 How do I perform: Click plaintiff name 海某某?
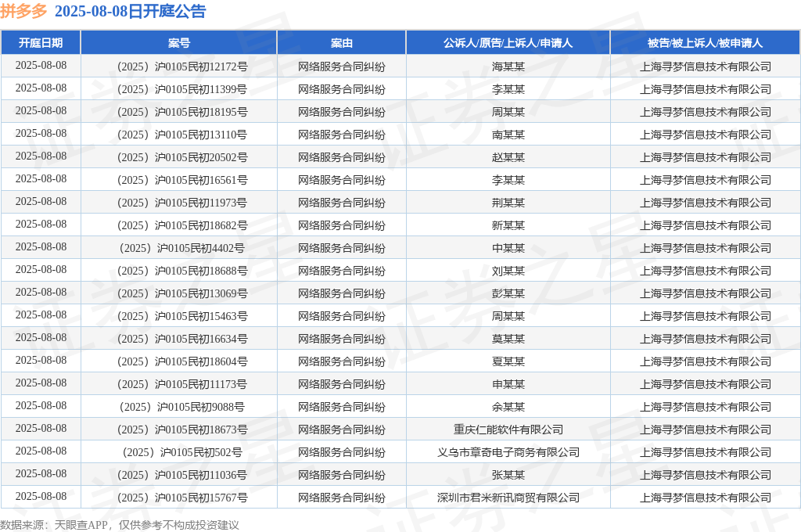coord(508,66)
